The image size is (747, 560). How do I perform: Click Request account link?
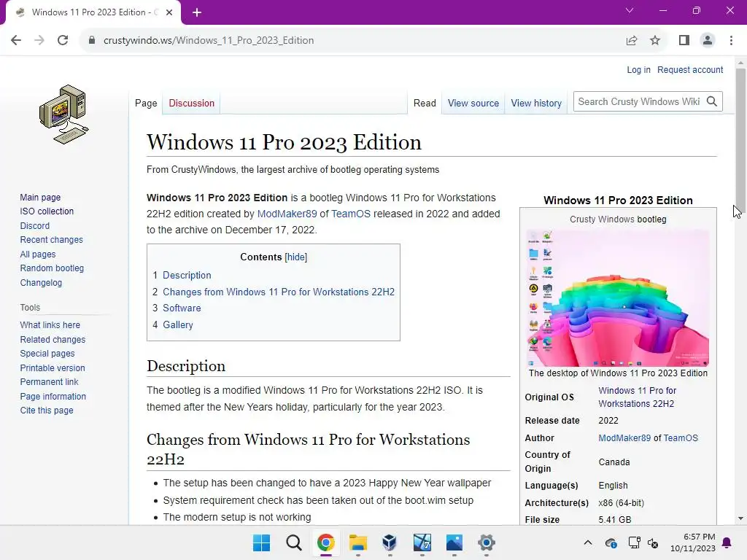690,69
